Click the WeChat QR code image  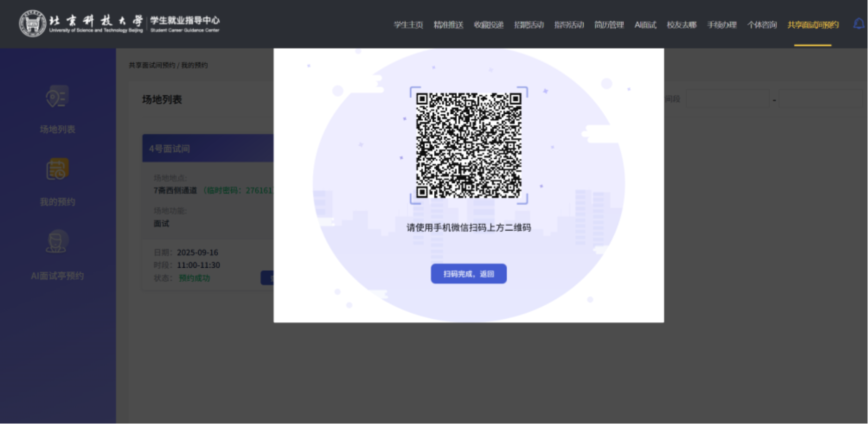click(468, 145)
